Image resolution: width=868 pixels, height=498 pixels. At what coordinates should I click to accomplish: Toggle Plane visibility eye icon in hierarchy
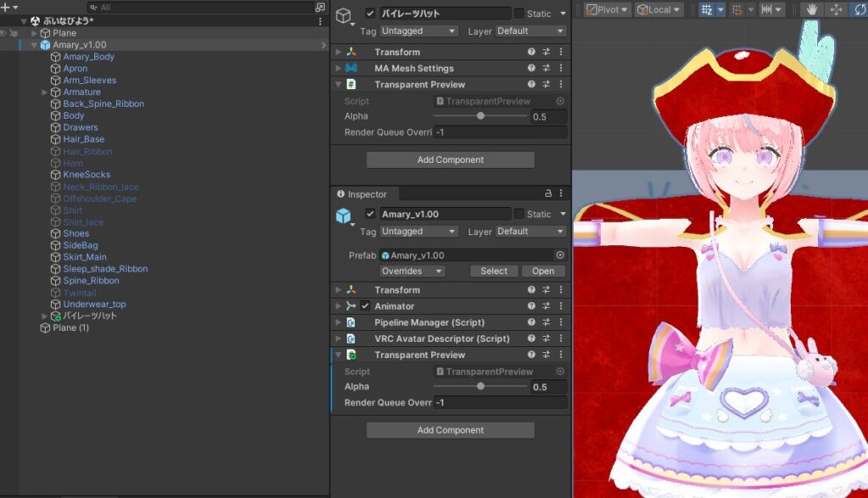[x=5, y=33]
